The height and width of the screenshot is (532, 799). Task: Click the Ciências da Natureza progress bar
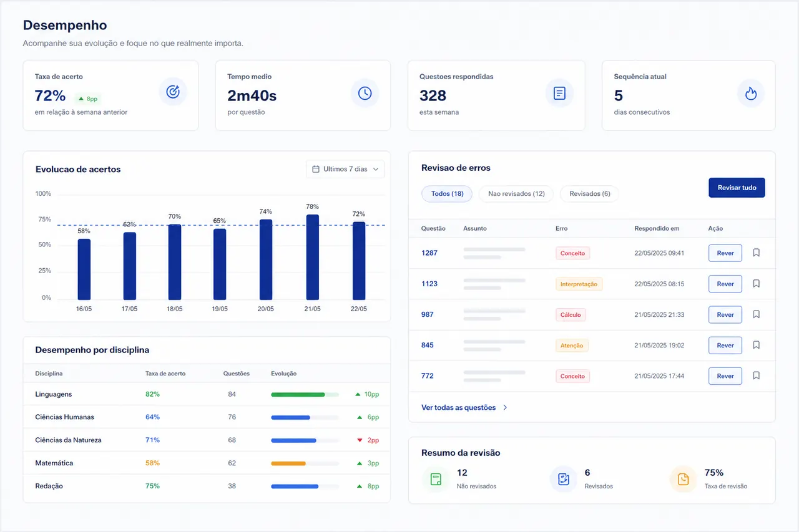tap(293, 440)
